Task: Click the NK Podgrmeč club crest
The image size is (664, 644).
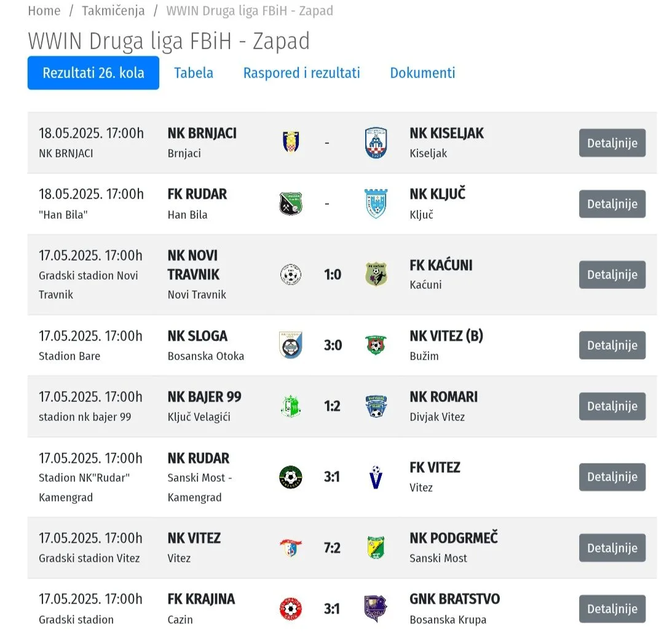Action: 376,548
